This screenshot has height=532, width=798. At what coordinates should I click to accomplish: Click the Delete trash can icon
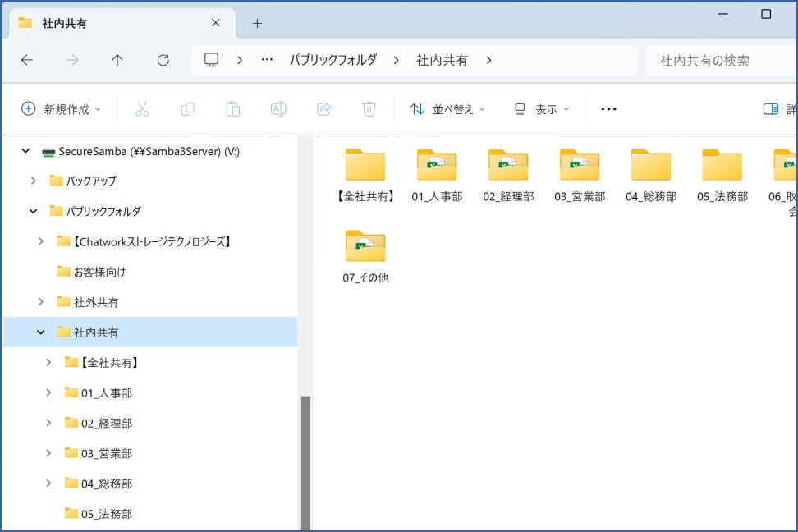369,109
